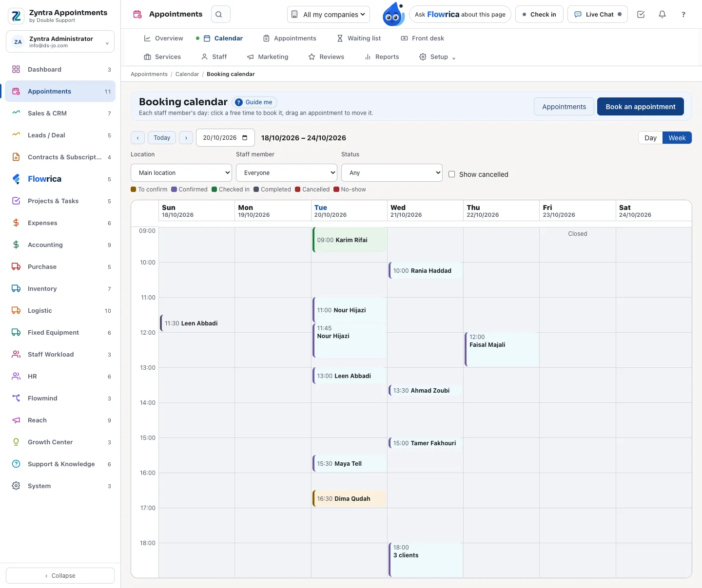This screenshot has width=702, height=588.
Task: Click the search magnifier icon
Action: [219, 15]
